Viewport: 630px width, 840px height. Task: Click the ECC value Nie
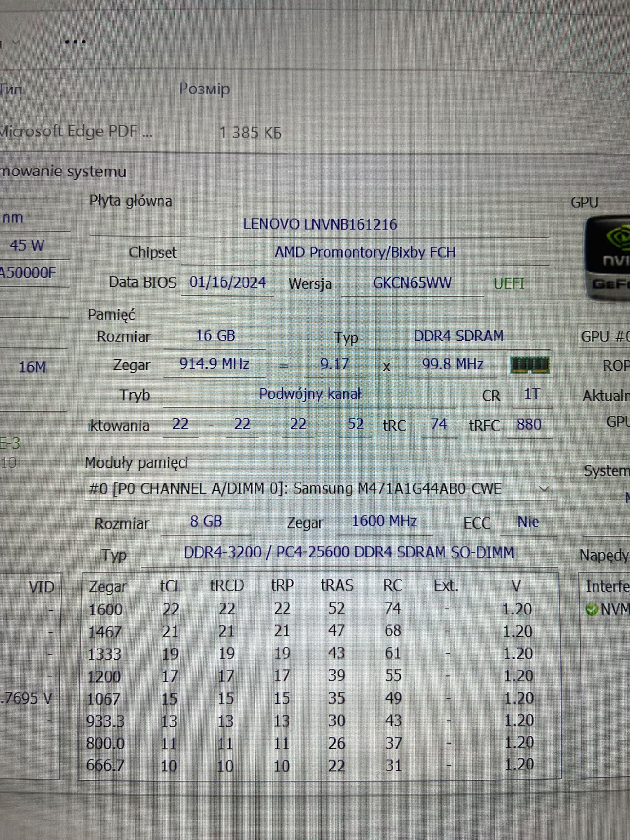click(x=528, y=522)
